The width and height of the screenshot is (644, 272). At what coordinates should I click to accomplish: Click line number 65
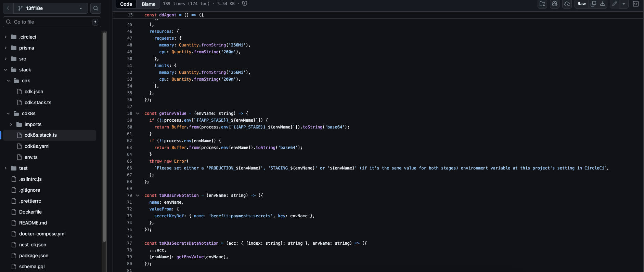[x=129, y=161]
